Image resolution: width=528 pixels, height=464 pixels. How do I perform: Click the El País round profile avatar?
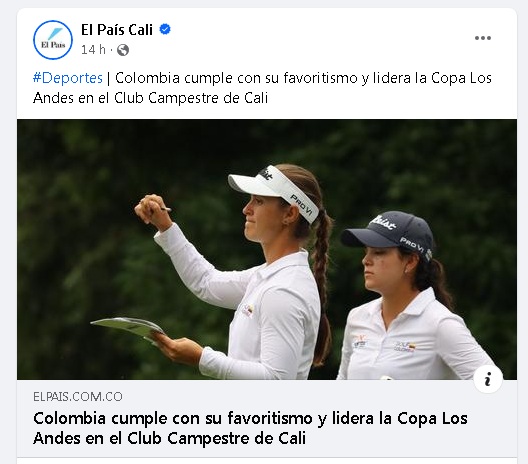pyautogui.click(x=53, y=40)
